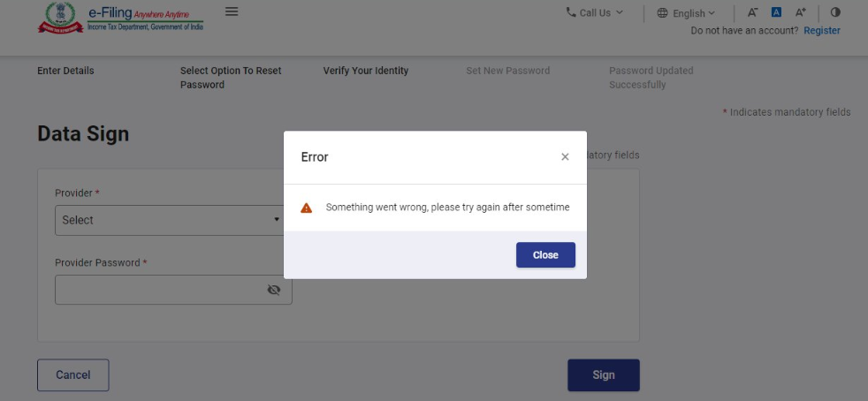The height and width of the screenshot is (401, 868).
Task: Dismiss Error dialog with X icon
Action: pyautogui.click(x=565, y=157)
